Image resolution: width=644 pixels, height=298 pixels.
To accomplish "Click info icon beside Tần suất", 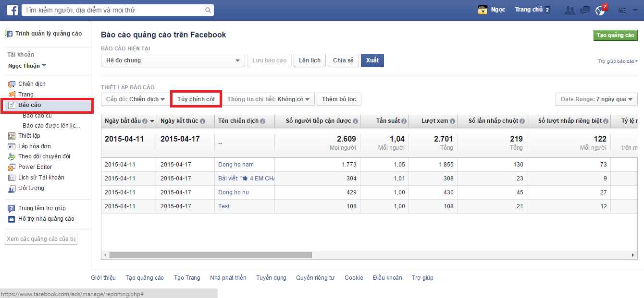I will tap(404, 121).
